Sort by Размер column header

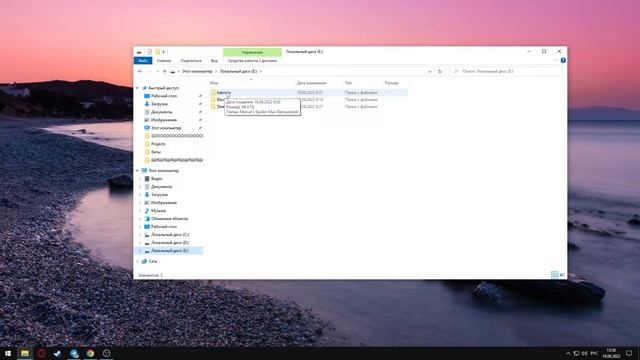(391, 83)
